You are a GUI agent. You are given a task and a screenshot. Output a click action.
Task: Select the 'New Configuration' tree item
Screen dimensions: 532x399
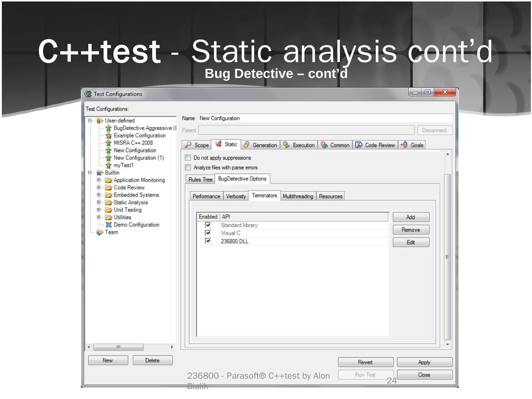click(x=135, y=150)
